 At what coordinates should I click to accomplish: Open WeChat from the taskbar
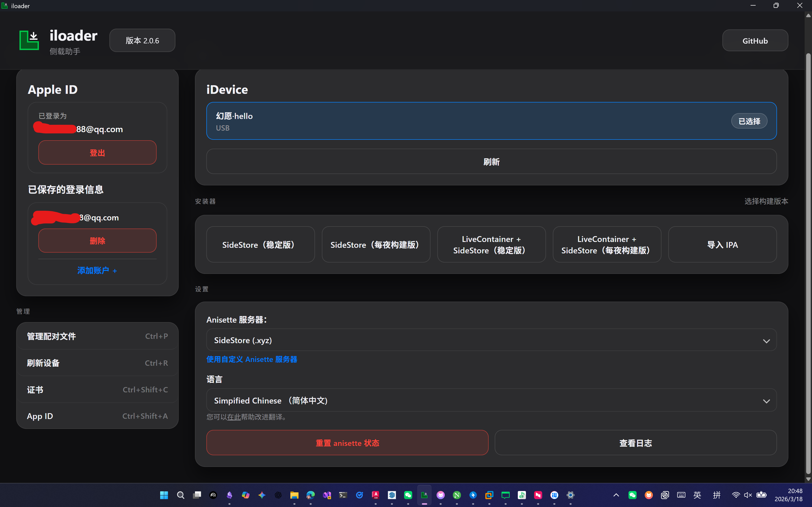[408, 495]
